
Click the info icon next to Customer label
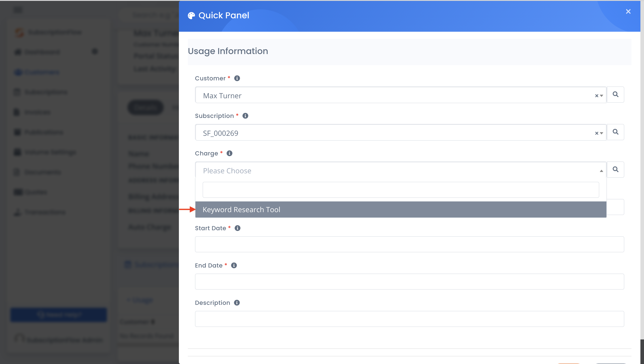pos(237,78)
